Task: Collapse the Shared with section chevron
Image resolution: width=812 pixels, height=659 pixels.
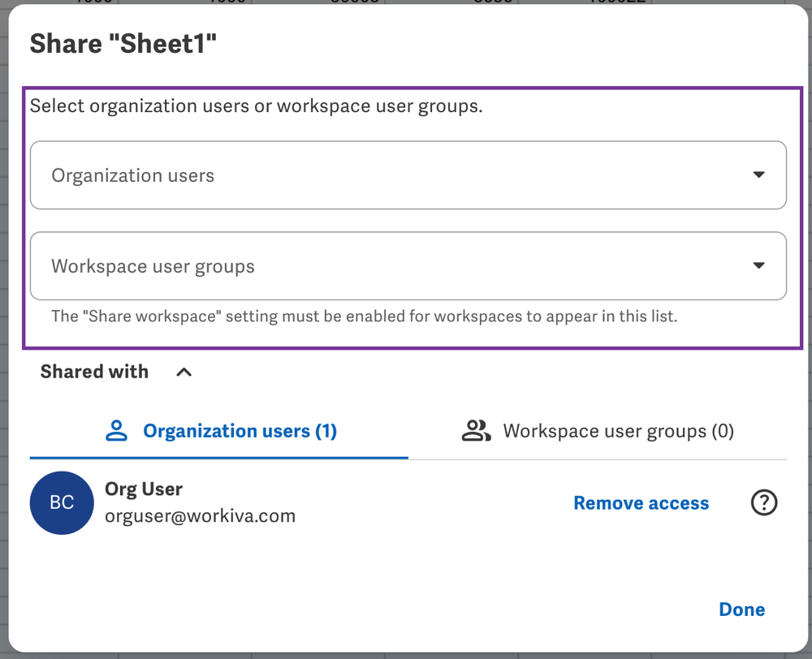Action: click(x=184, y=373)
